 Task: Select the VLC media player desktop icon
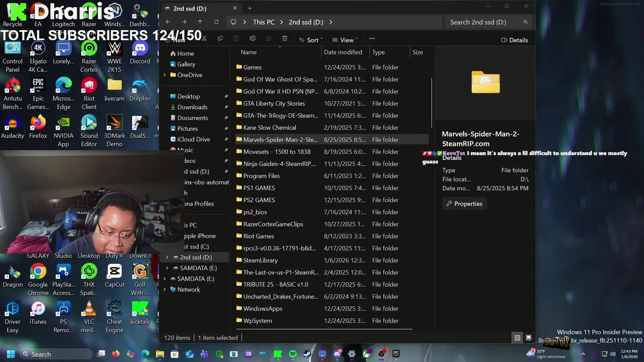tap(89, 317)
